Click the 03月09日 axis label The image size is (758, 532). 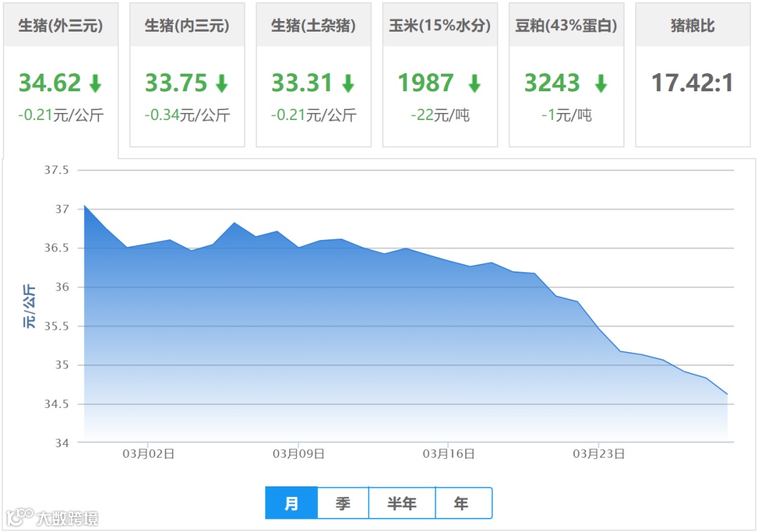[298, 453]
